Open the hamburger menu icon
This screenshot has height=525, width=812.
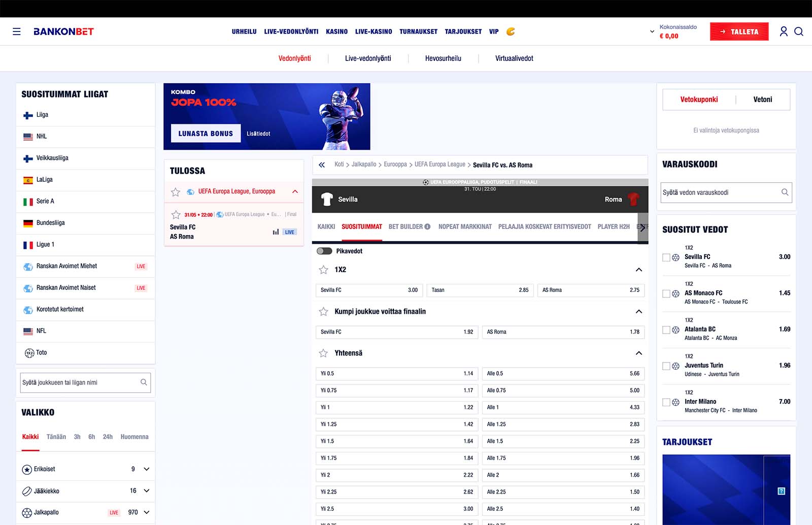point(17,31)
